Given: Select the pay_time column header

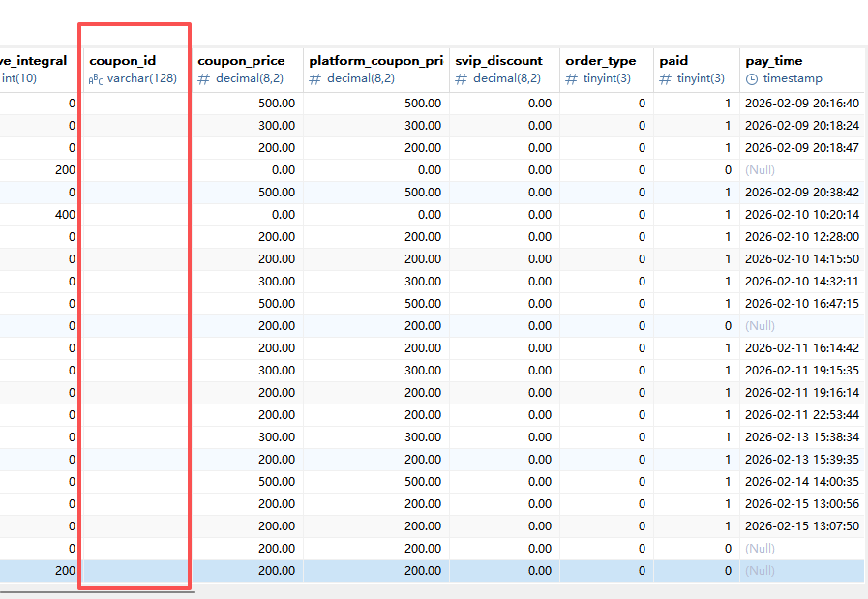Looking at the screenshot, I should coord(774,61).
